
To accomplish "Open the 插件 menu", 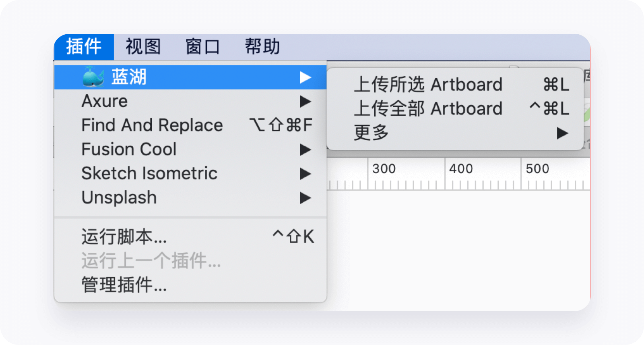I will 84,47.
